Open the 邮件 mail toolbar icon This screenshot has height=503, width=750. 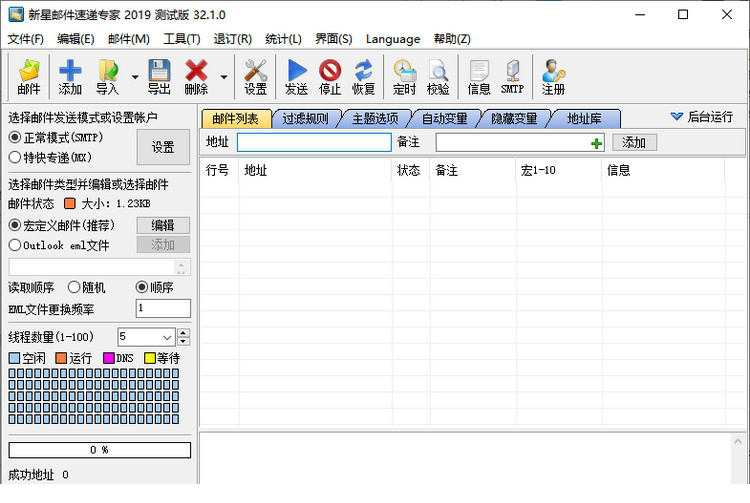pyautogui.click(x=29, y=77)
